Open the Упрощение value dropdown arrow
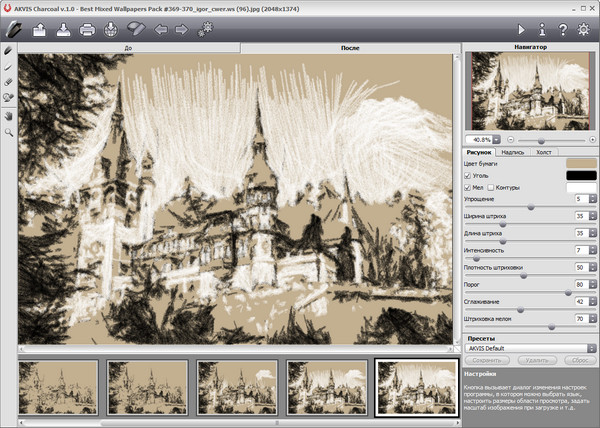 pyautogui.click(x=592, y=200)
